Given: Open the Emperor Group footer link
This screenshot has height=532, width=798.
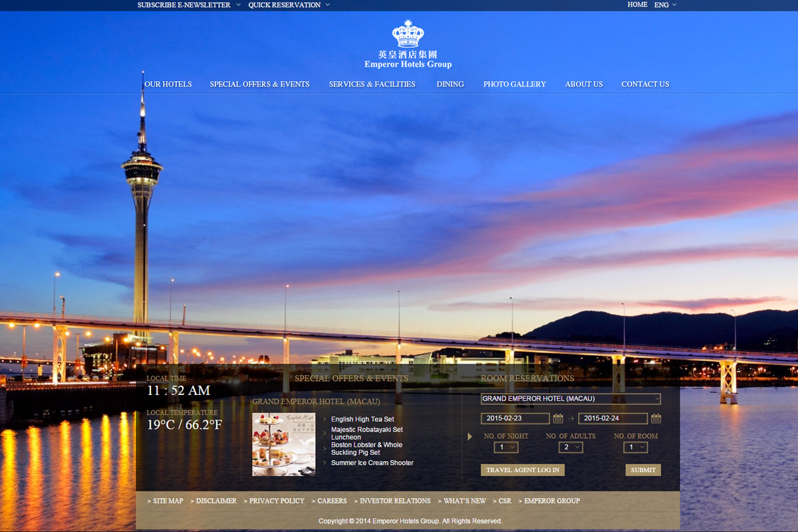Looking at the screenshot, I should tap(552, 501).
